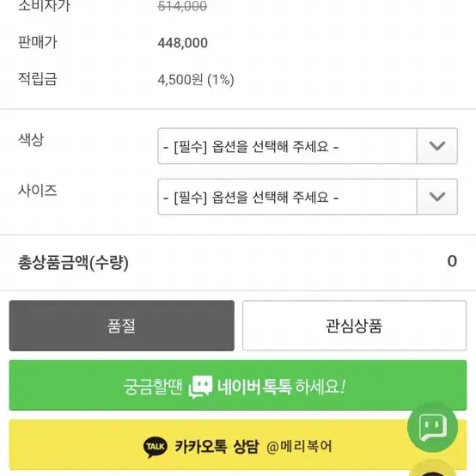
Task: Click the strikethrough 514,000 consumer price
Action: (x=182, y=6)
